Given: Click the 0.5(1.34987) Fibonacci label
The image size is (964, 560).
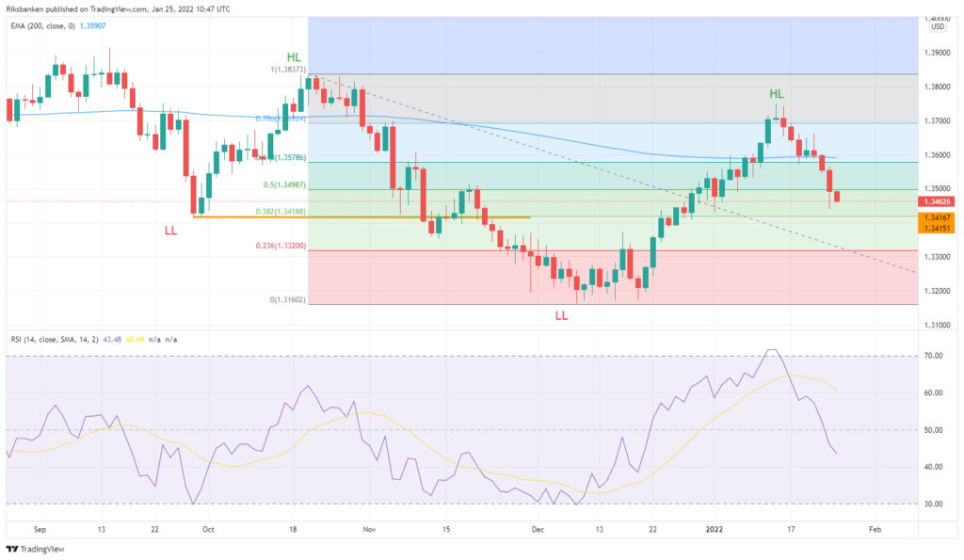Looking at the screenshot, I should pos(284,185).
